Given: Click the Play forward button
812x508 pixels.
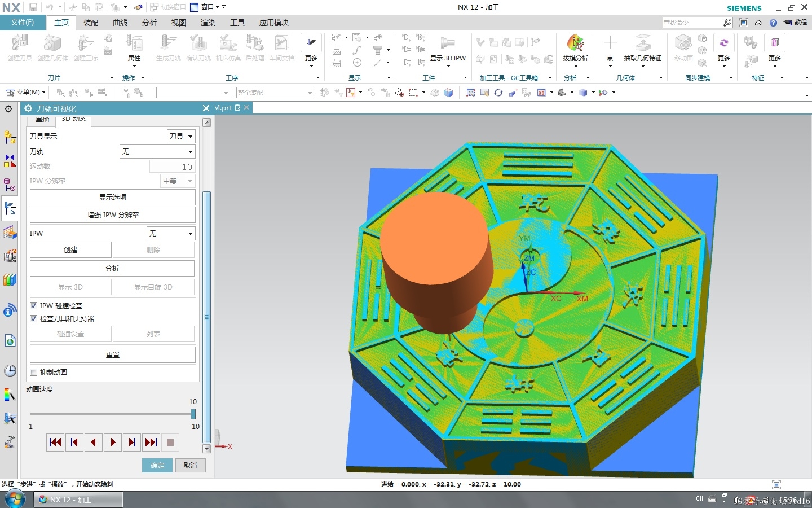Looking at the screenshot, I should [113, 443].
